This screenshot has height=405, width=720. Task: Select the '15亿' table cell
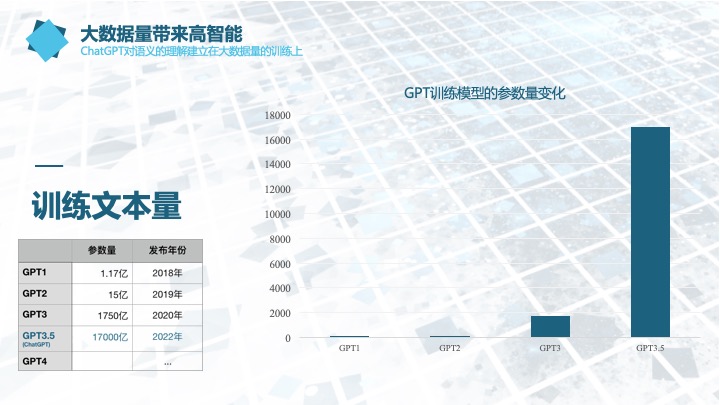102,294
